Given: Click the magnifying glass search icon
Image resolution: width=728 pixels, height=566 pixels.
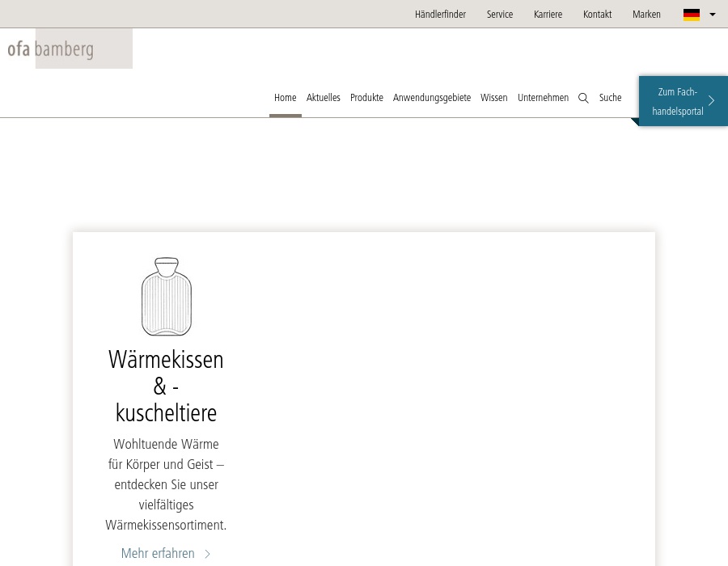Looking at the screenshot, I should point(583,98).
